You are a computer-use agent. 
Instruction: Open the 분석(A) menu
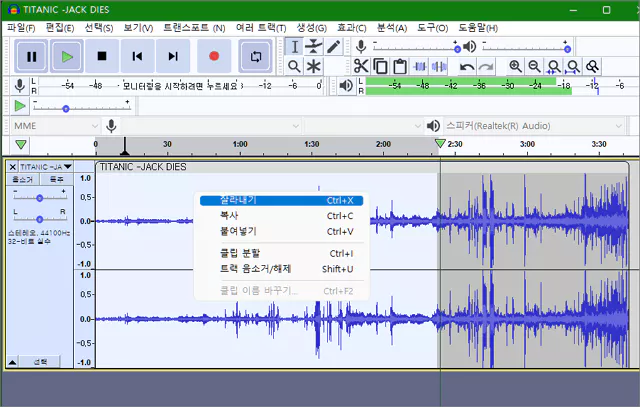click(x=392, y=28)
